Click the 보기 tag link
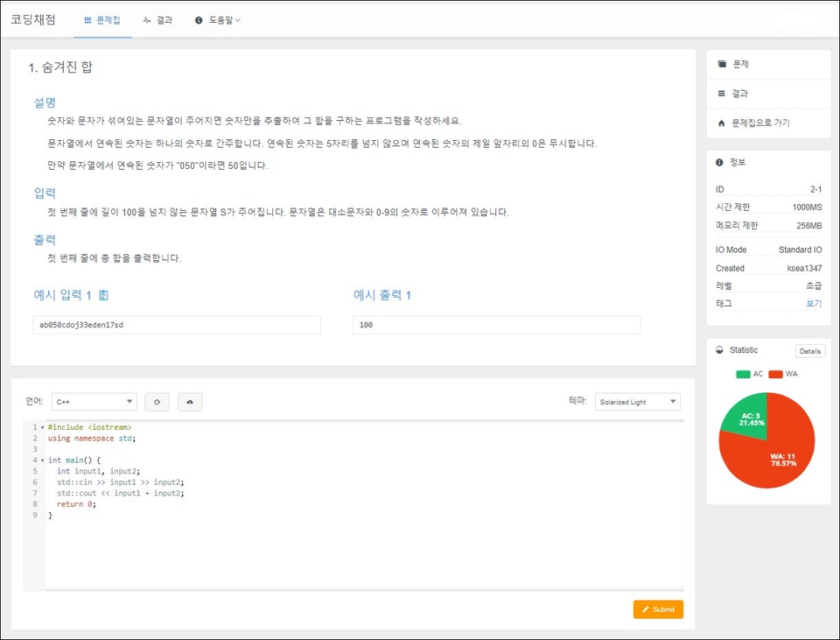This screenshot has width=840, height=640. pos(814,304)
